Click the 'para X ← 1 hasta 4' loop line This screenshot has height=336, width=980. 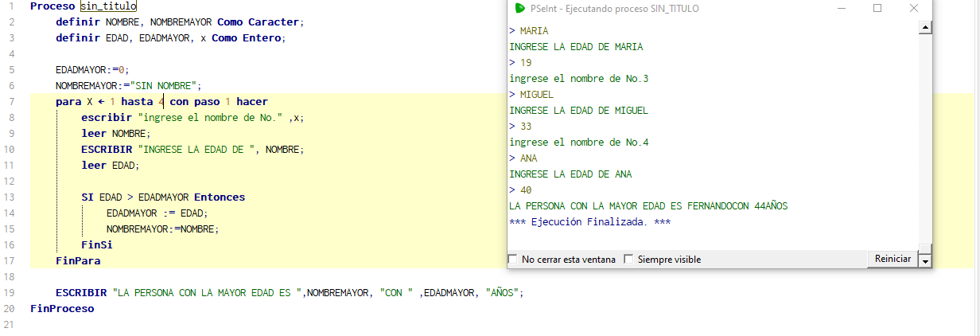tap(161, 101)
